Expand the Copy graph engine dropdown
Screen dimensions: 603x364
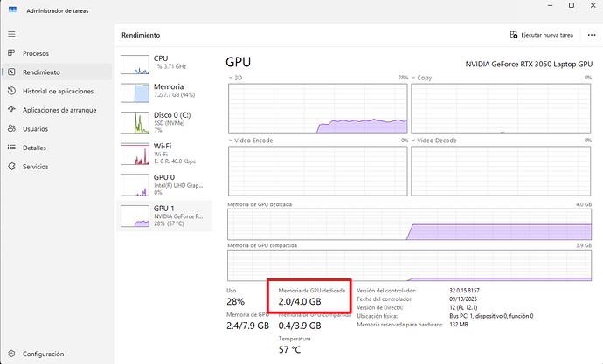click(414, 78)
